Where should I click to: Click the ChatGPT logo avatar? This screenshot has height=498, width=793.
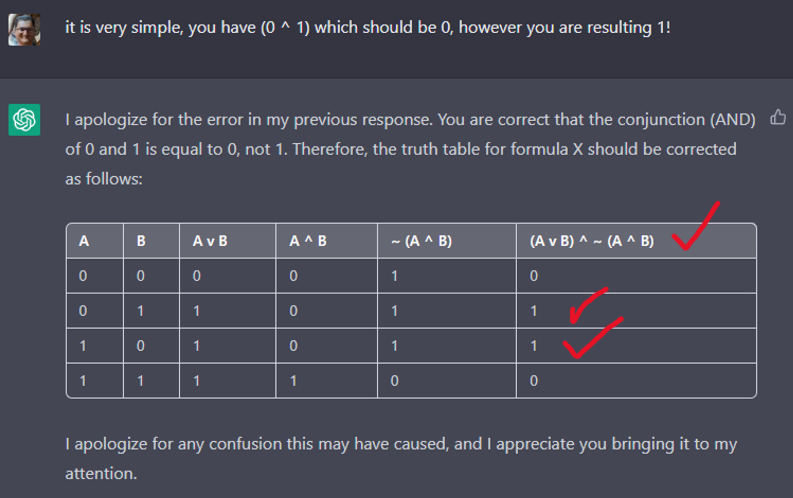tap(24, 120)
